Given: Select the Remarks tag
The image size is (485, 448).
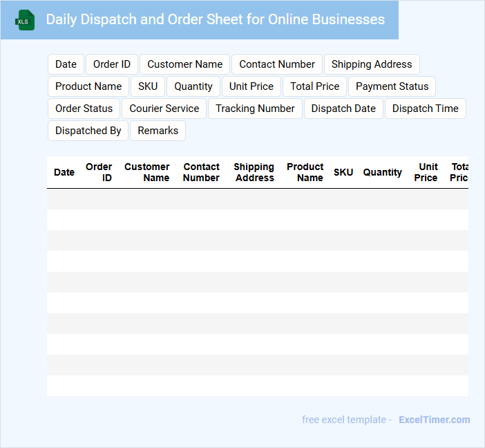Looking at the screenshot, I should point(158,131).
